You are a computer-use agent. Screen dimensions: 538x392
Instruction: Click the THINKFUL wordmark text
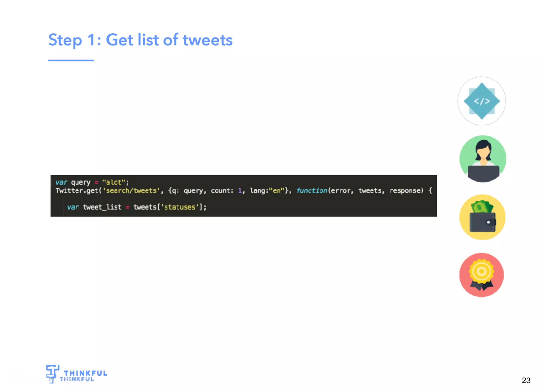pos(85,373)
